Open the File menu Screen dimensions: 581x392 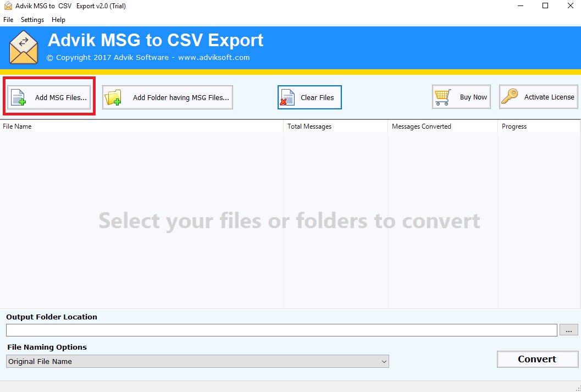[8, 20]
